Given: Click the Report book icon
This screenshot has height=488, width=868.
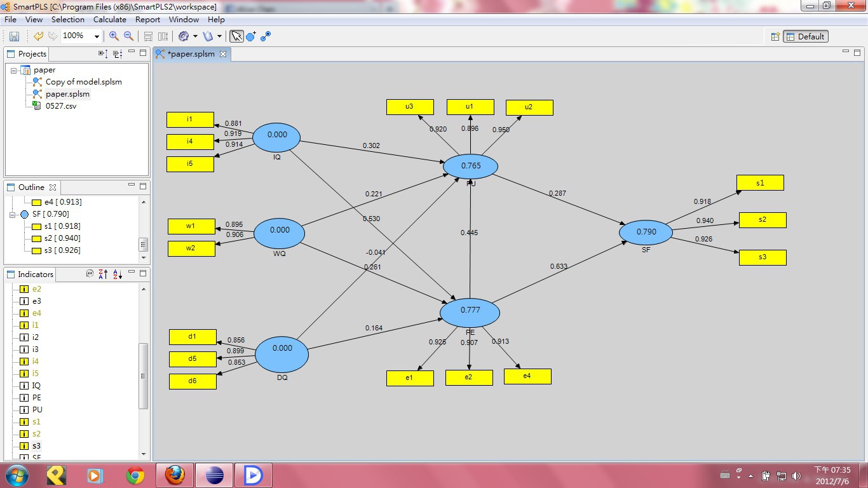Looking at the screenshot, I should click(x=208, y=36).
